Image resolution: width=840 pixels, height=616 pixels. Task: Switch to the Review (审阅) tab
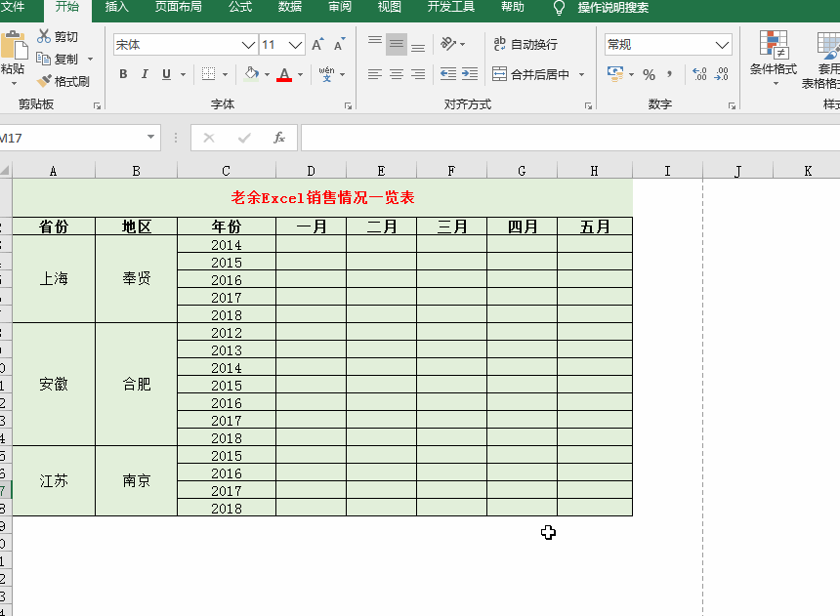click(340, 7)
